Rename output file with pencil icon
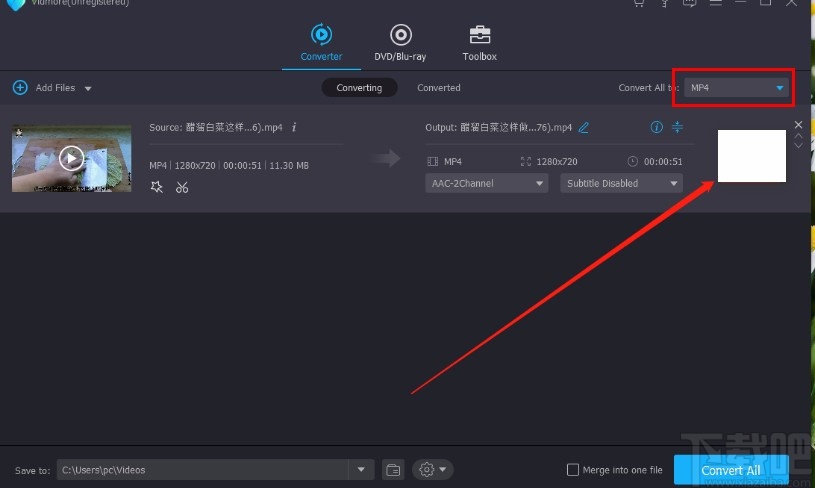The width and height of the screenshot is (815, 488). click(584, 127)
